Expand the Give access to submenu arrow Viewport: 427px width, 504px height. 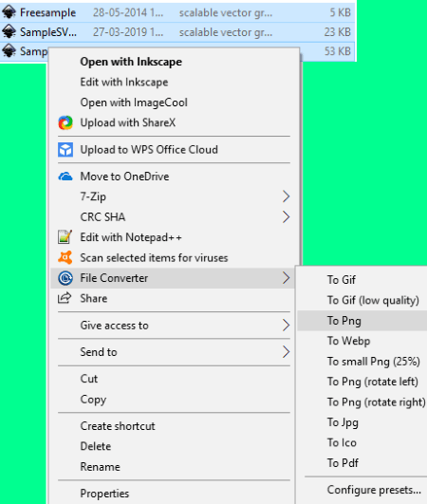[x=286, y=326]
